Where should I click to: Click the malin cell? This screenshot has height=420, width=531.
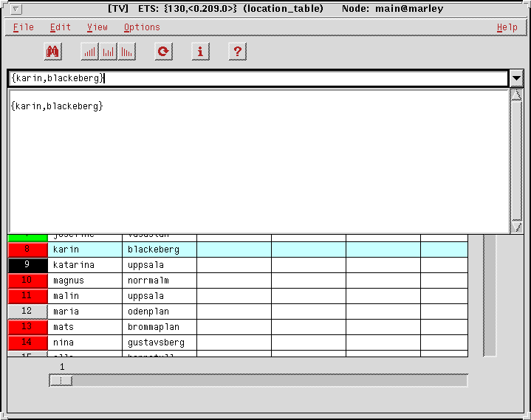85,296
